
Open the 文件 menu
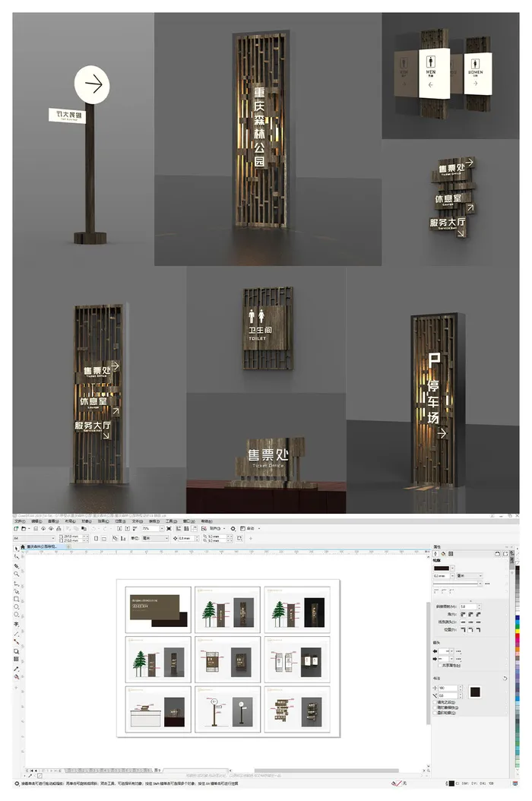tap(18, 521)
